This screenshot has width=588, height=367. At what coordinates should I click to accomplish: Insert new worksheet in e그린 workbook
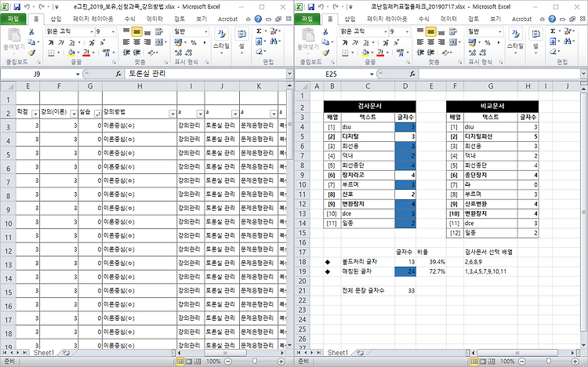pyautogui.click(x=66, y=353)
